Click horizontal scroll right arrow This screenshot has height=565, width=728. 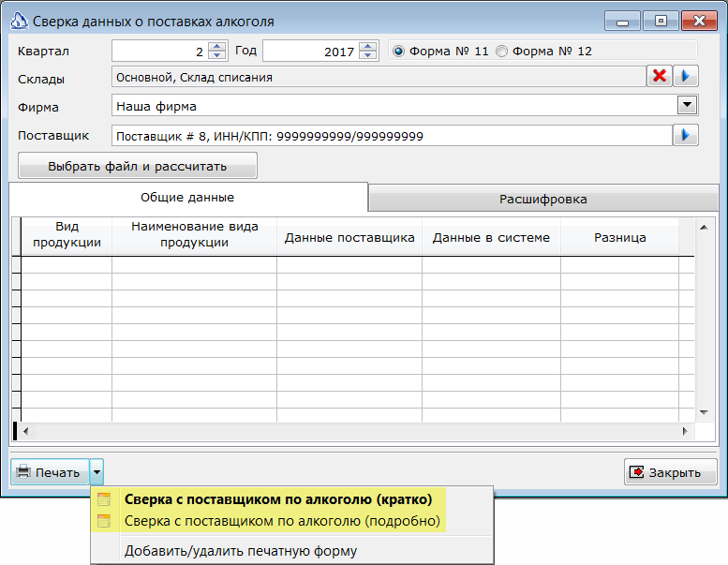(x=685, y=431)
